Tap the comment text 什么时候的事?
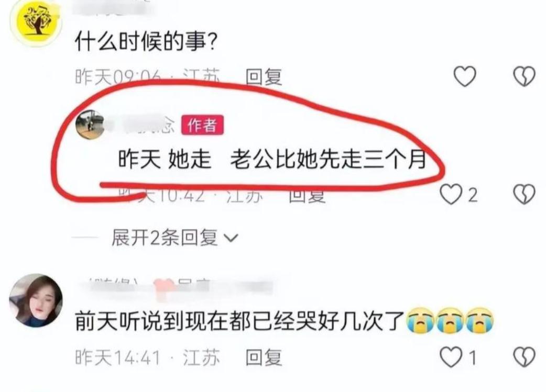 [x=146, y=42]
